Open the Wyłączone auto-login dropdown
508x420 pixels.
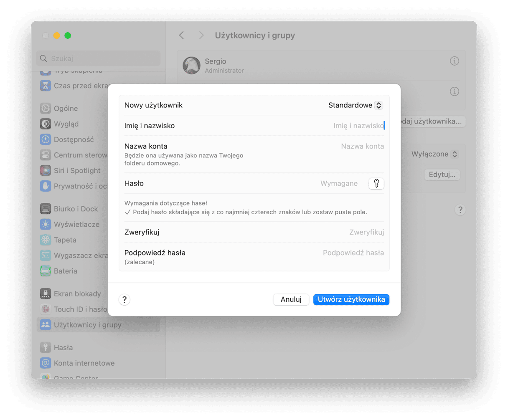click(434, 154)
